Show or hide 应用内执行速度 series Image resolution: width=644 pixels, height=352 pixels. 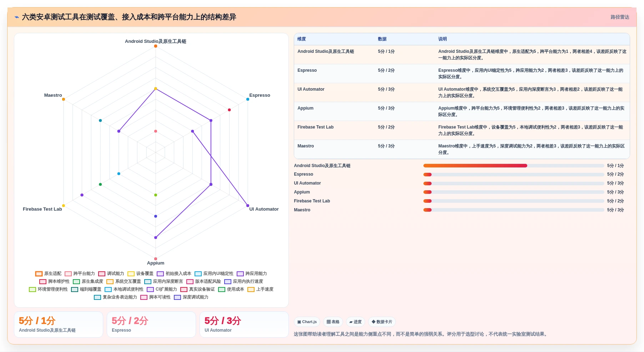click(243, 282)
